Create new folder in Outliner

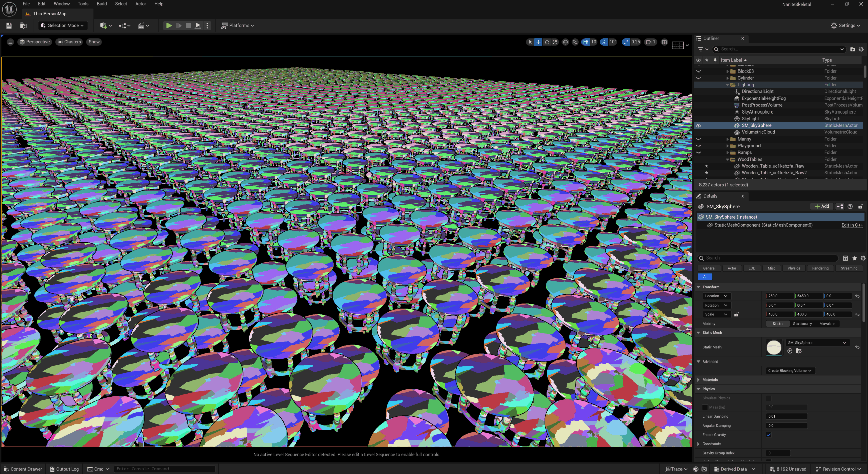(853, 49)
